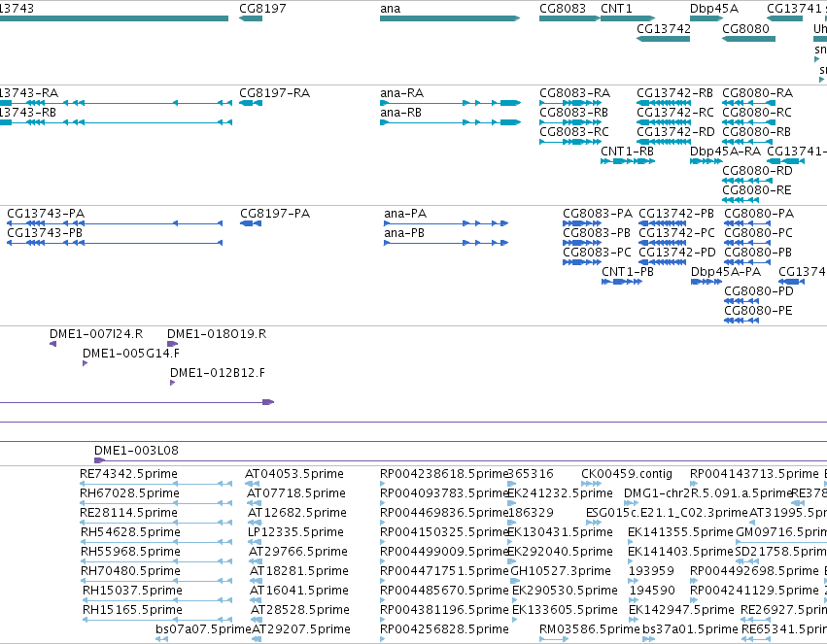This screenshot has width=827, height=644.
Task: Select EST RH54628.5prime
Action: click(x=156, y=542)
